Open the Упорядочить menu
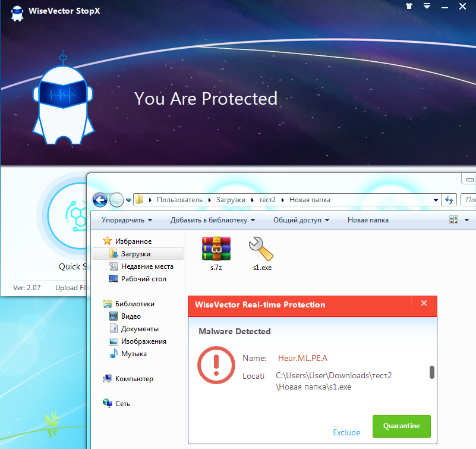Screen dimensions: 476x449 [127, 220]
